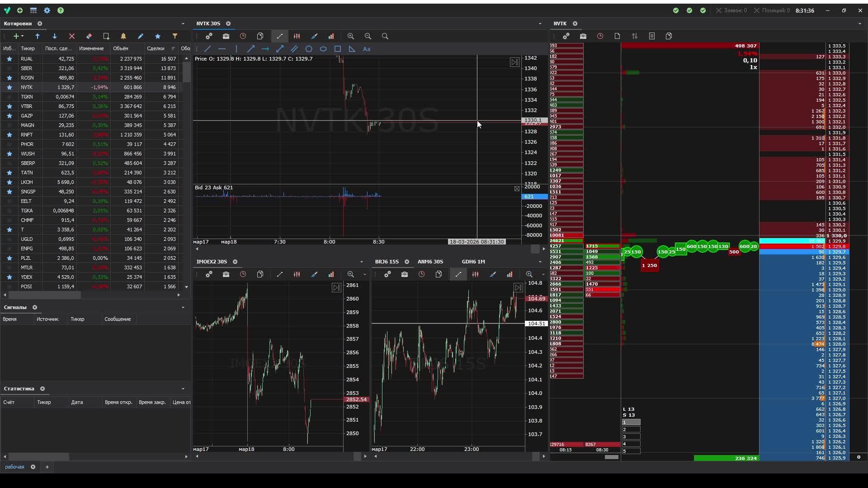
Task: Select the horizontal line drawing tool
Action: [222, 49]
